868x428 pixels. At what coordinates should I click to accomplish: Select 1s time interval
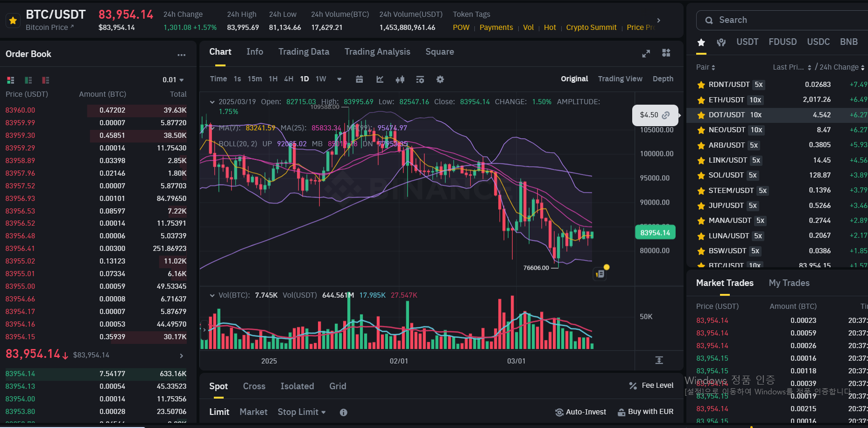tap(237, 79)
